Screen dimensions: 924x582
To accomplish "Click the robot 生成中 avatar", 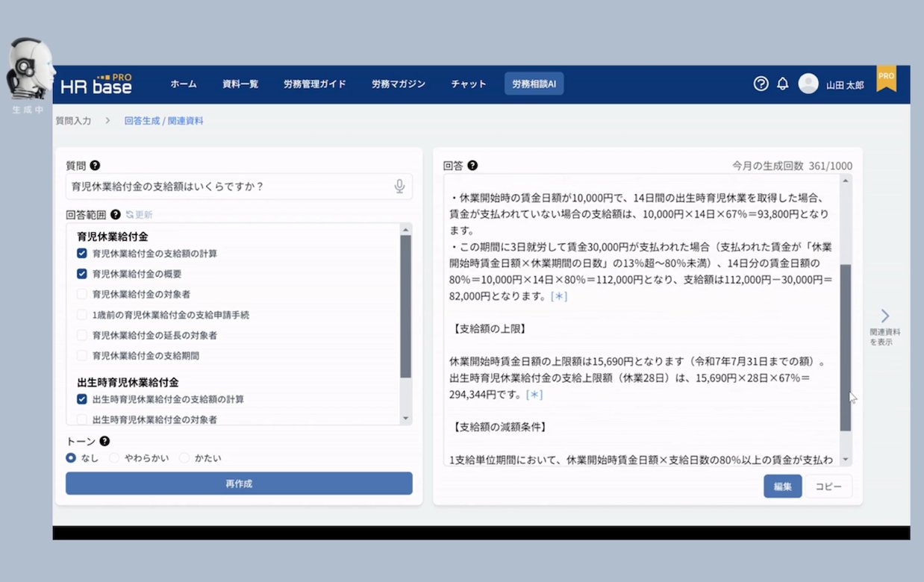I will (x=30, y=75).
